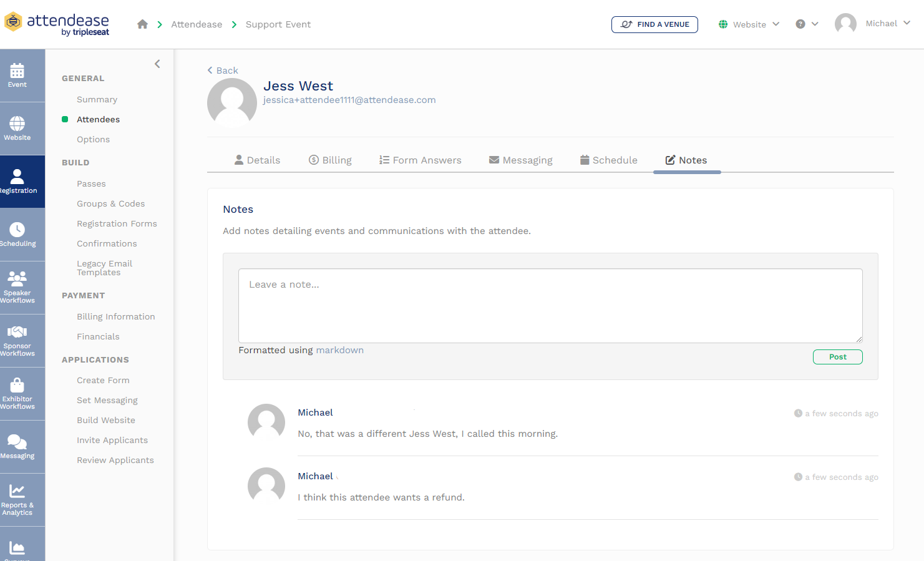The height and width of the screenshot is (561, 924).
Task: Select Attendees in sidebar menu
Action: (98, 119)
